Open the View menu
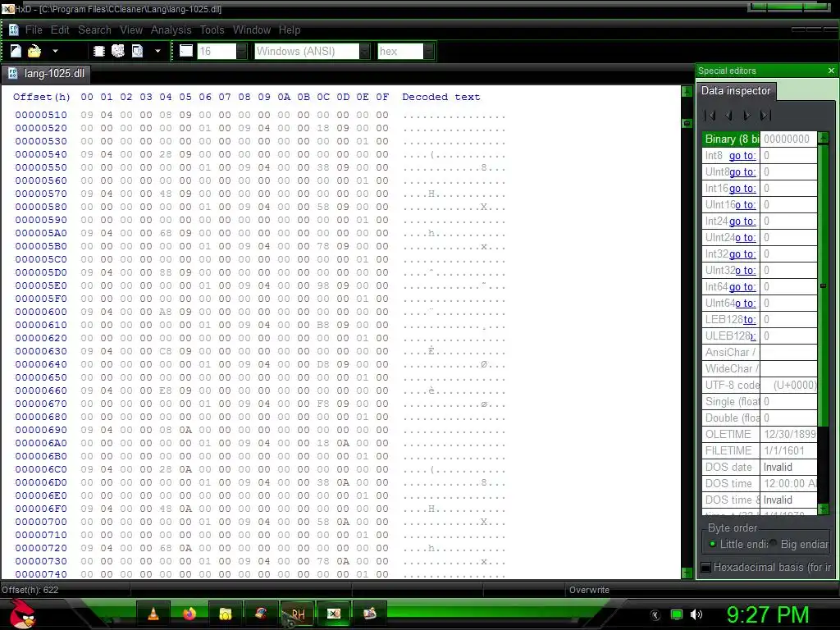 (x=131, y=30)
